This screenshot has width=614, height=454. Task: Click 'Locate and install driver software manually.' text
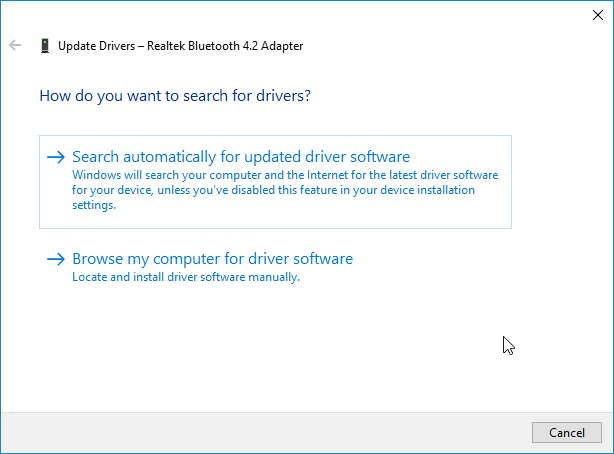click(x=186, y=277)
